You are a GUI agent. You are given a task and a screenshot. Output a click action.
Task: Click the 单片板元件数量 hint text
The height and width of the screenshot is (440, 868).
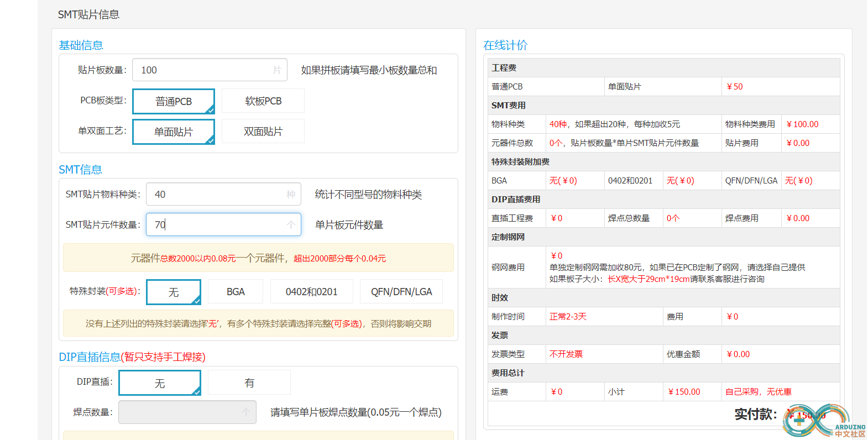click(349, 225)
